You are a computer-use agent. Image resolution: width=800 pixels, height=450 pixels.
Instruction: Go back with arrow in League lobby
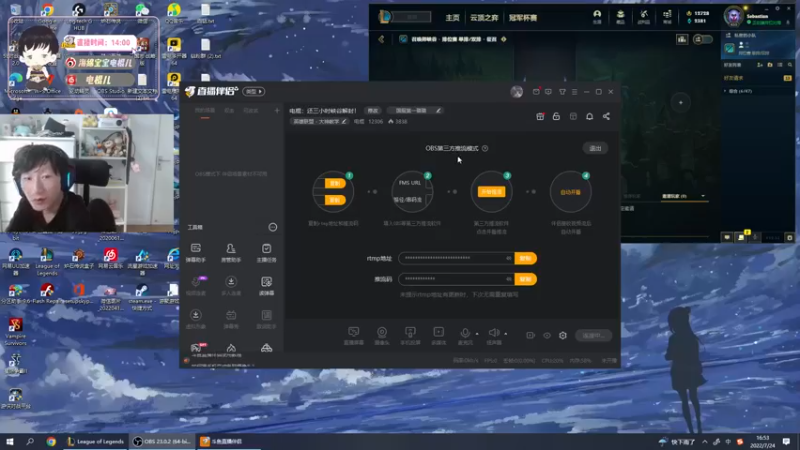point(381,39)
